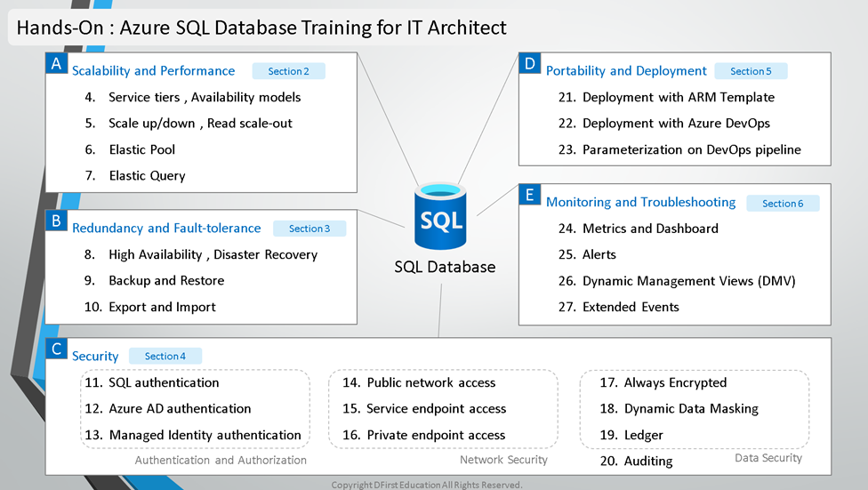Click the letter E box icon
Image resolution: width=868 pixels, height=490 pixels.
(x=530, y=195)
